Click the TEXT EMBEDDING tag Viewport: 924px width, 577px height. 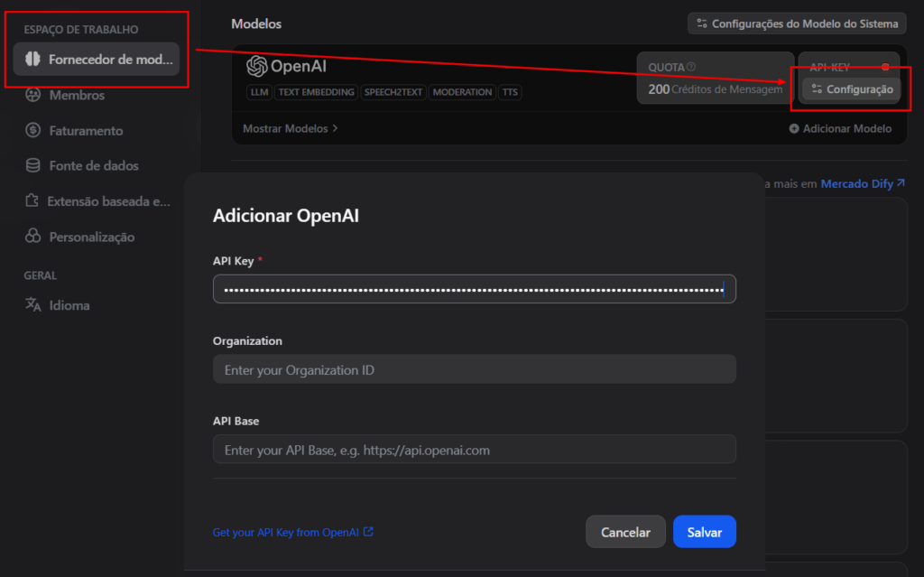pos(317,92)
